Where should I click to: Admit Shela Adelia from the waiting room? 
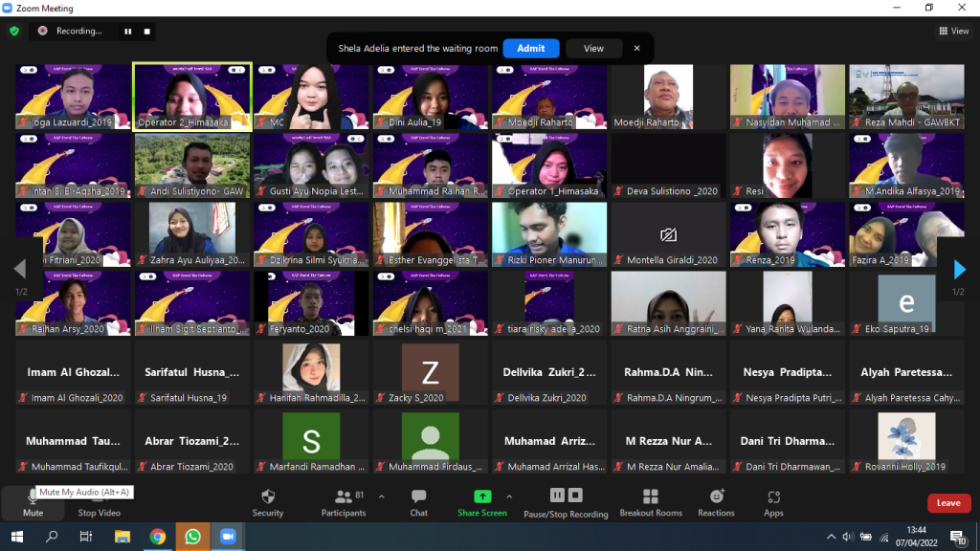tap(531, 48)
